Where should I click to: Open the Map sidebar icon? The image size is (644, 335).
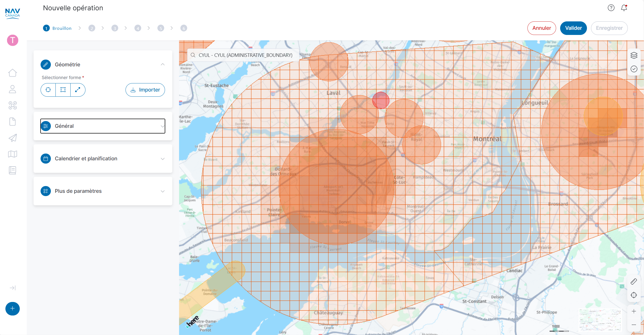[x=12, y=154]
